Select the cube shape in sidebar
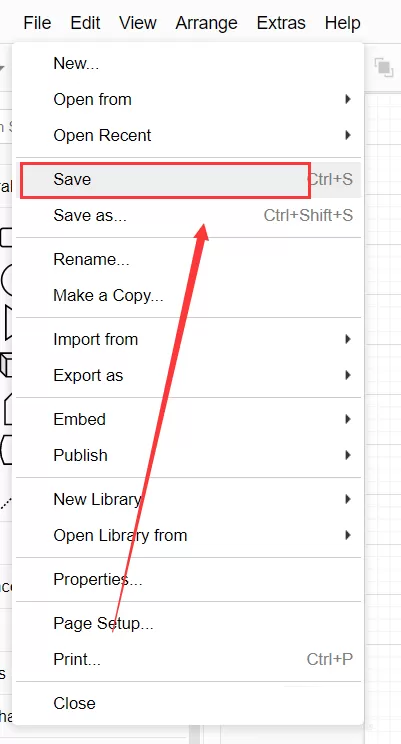Viewport: 401px width, 744px height. click(6, 364)
